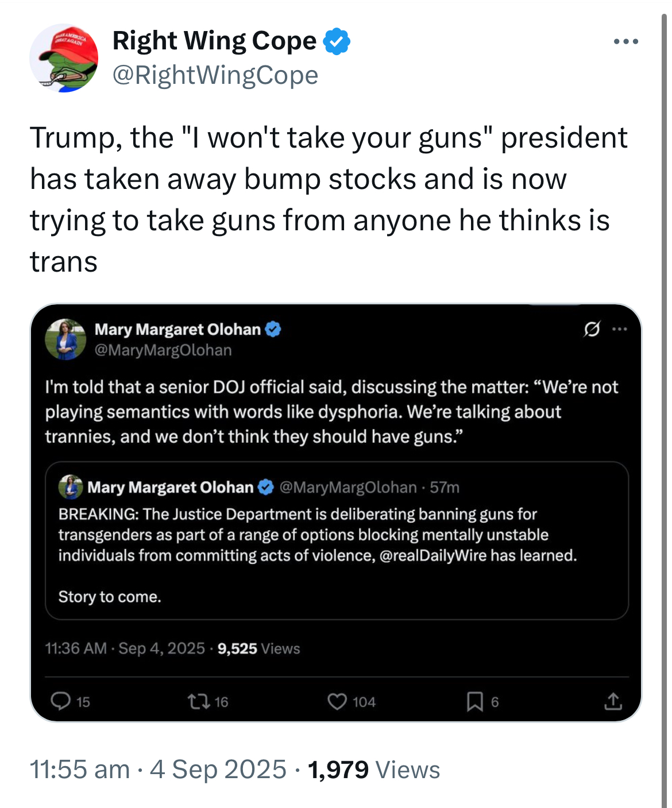Open the Right Wing Cope profile avatar
The image size is (672, 808).
64,58
